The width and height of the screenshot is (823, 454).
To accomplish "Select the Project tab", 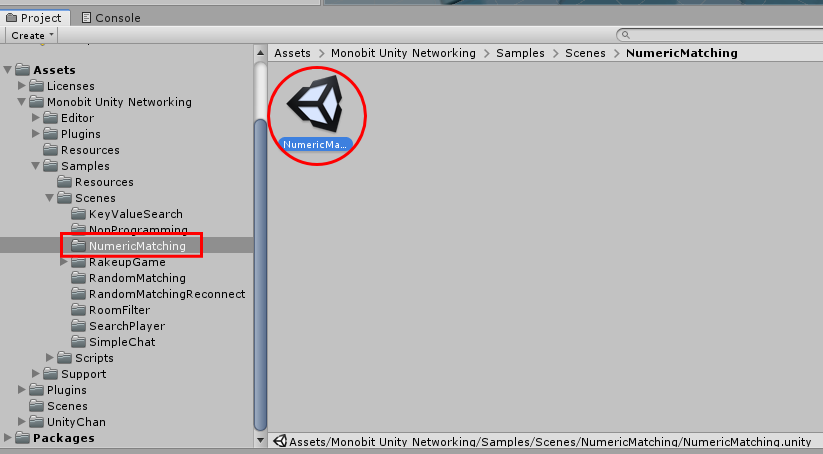I will click(x=34, y=18).
